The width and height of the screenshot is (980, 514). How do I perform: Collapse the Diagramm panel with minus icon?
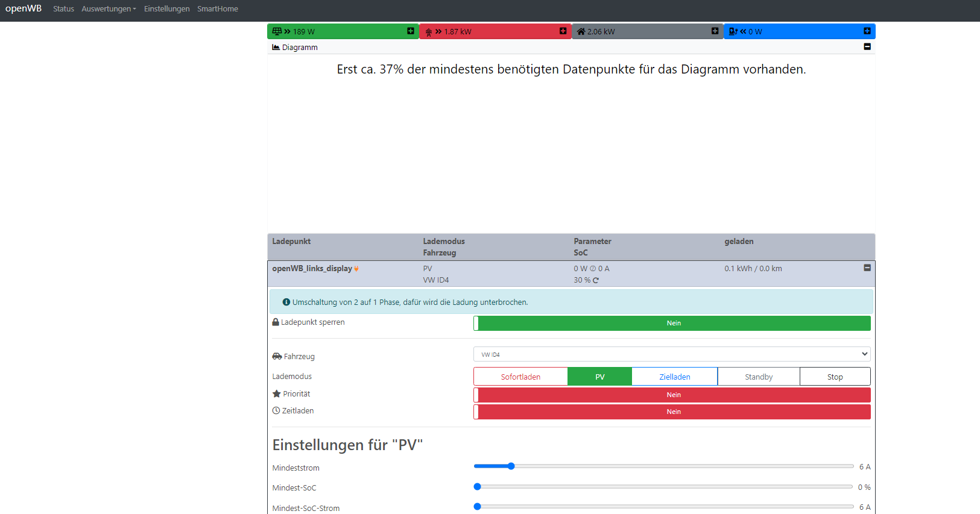click(867, 47)
